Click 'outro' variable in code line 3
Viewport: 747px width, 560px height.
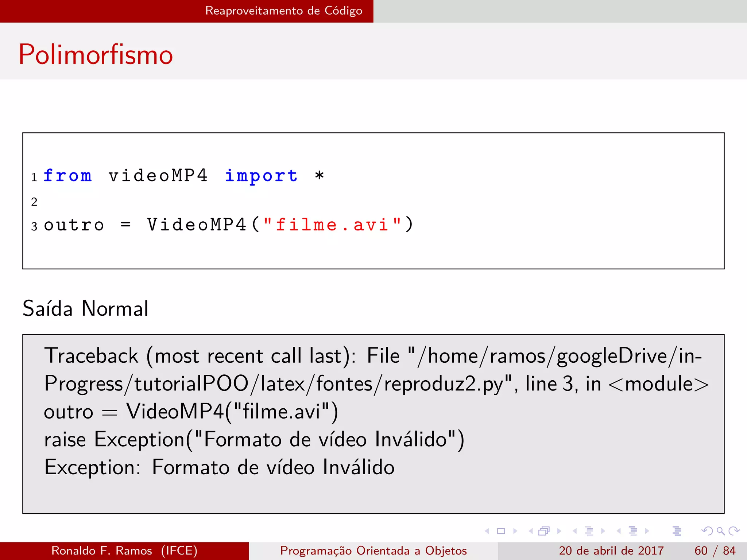(74, 225)
